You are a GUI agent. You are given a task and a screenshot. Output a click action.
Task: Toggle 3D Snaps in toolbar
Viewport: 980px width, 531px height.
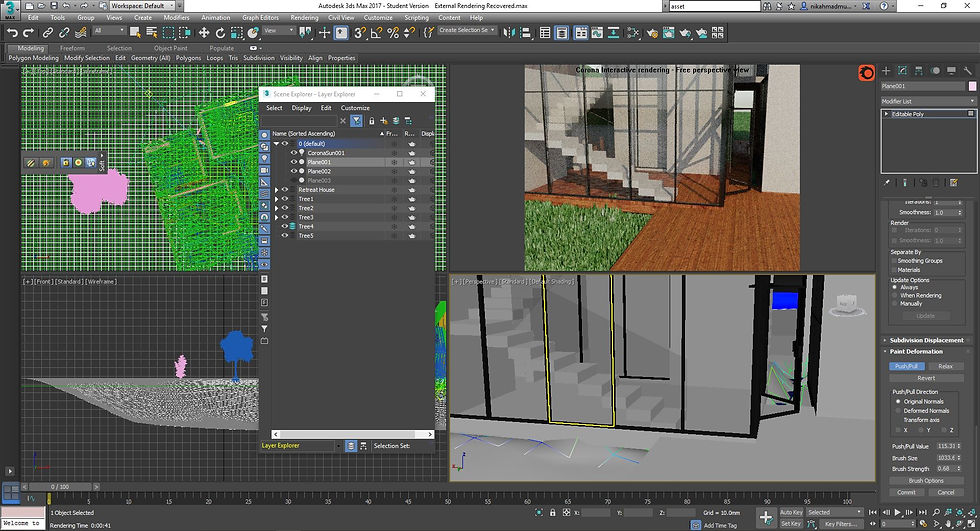tap(359, 32)
